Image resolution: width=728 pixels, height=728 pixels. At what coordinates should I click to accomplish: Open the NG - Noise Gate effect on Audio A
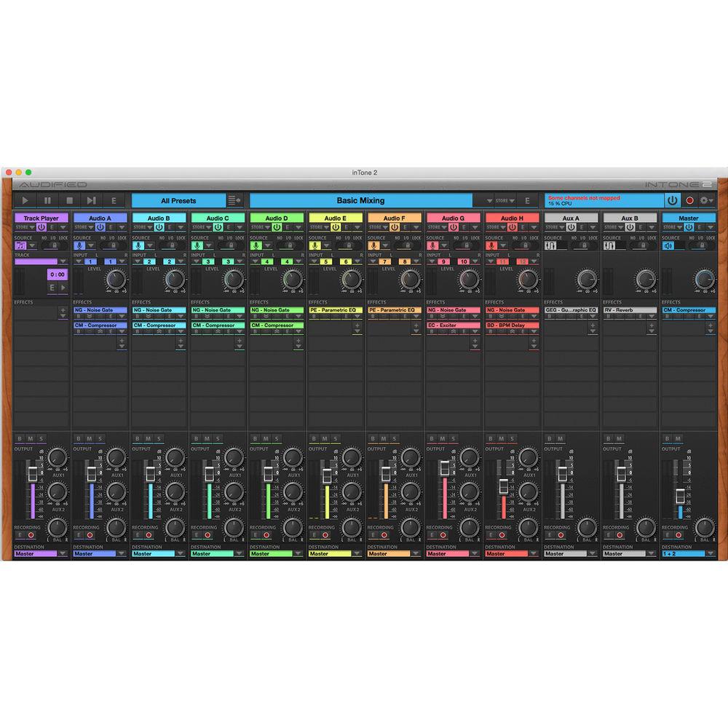click(95, 310)
